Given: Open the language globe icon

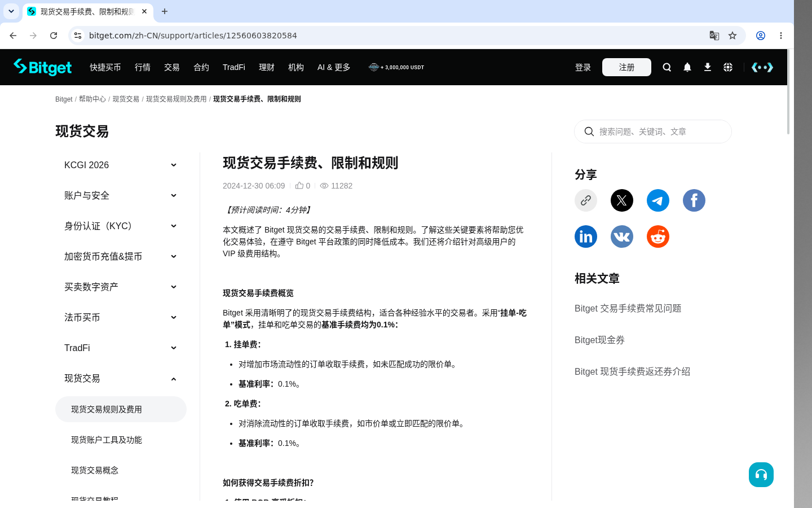Looking at the screenshot, I should (728, 67).
